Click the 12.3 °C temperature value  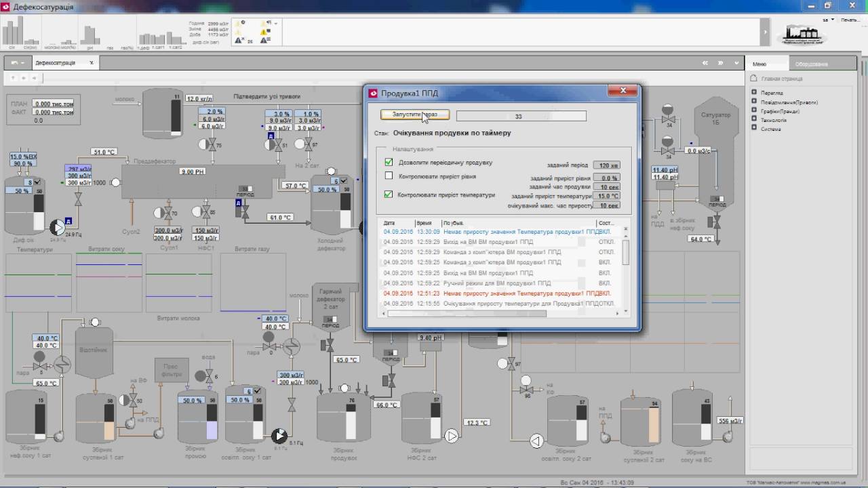(477, 422)
